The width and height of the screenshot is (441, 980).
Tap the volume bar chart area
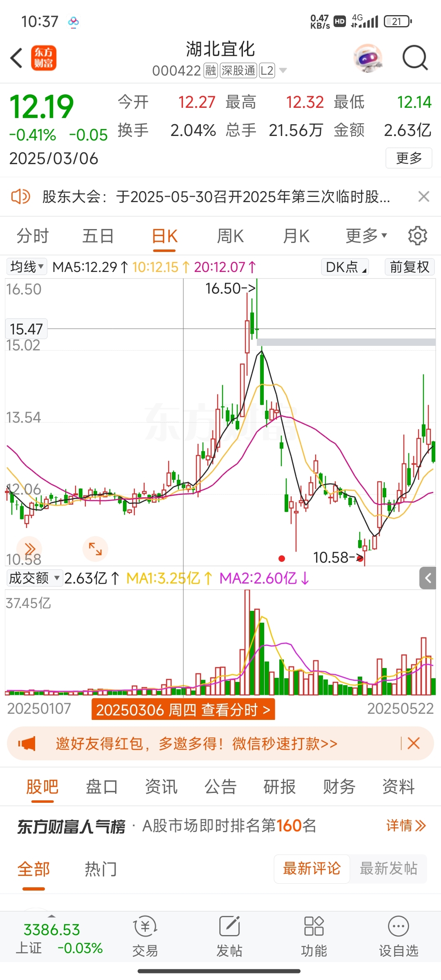click(x=220, y=642)
